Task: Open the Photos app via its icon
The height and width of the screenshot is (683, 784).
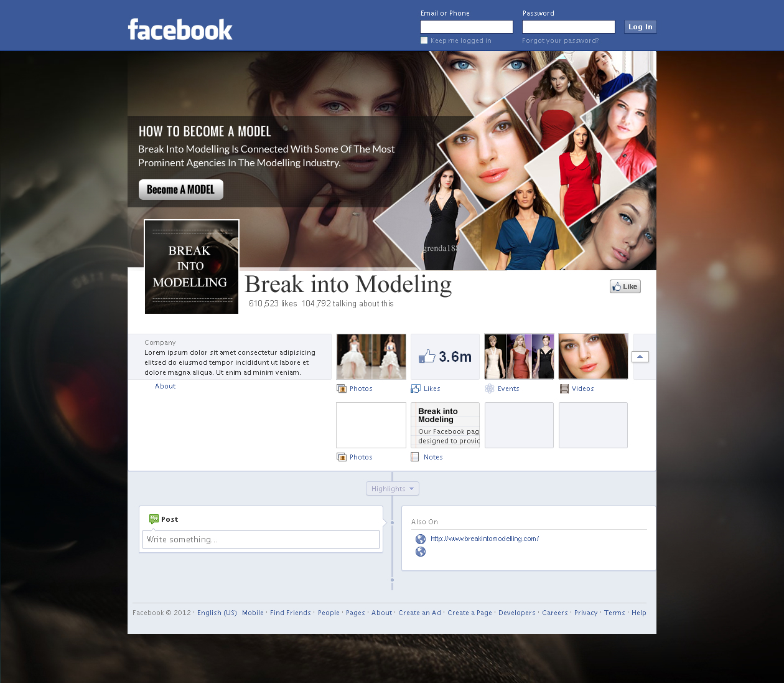Action: (x=342, y=388)
